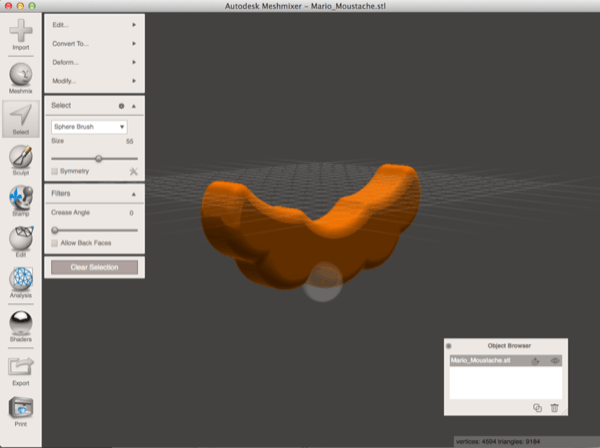Close the Object Browser panel
The image size is (600, 448).
[x=449, y=346]
